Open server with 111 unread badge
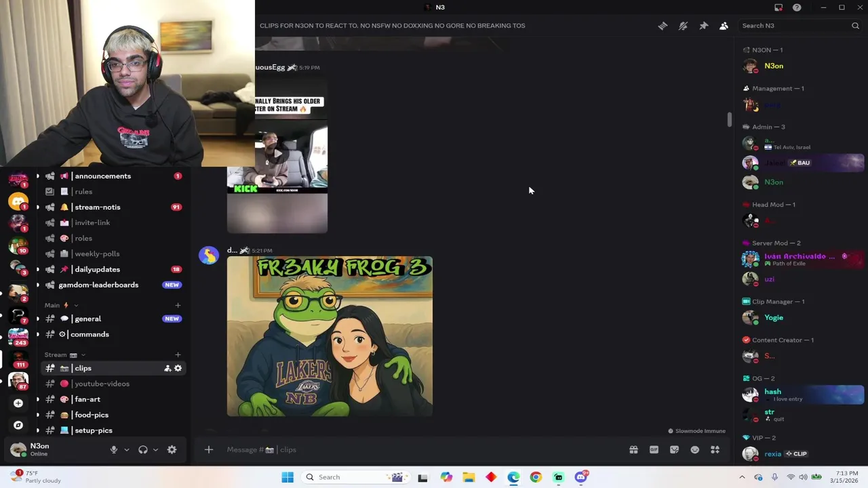Screen dimensions: 868x488 (x=18, y=359)
